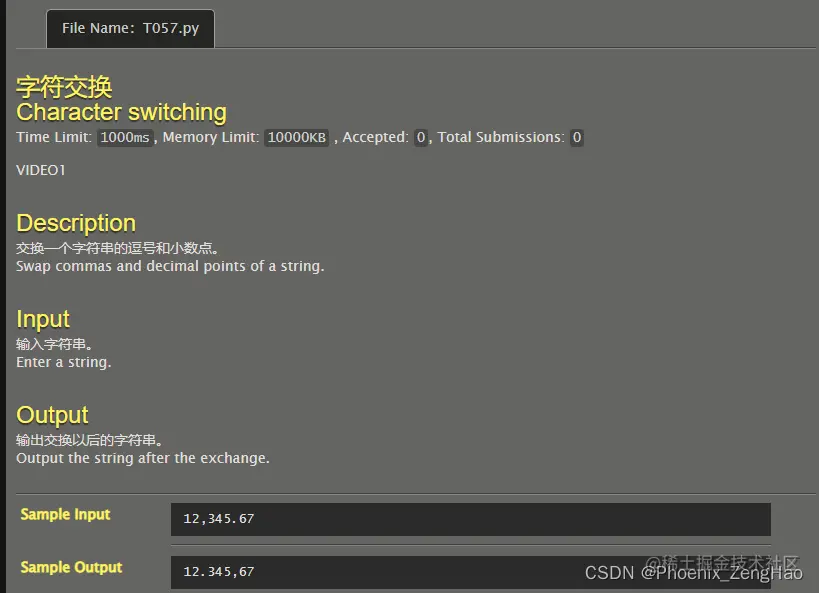This screenshot has width=819, height=593.
Task: Click the sample output value 12.345,67
Action: pyautogui.click(x=219, y=572)
